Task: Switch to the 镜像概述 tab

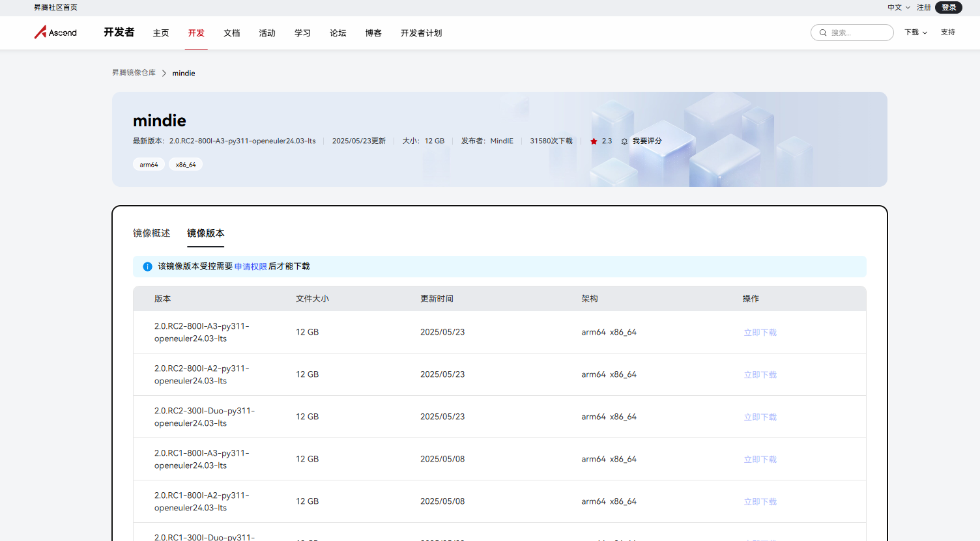Action: [151, 233]
